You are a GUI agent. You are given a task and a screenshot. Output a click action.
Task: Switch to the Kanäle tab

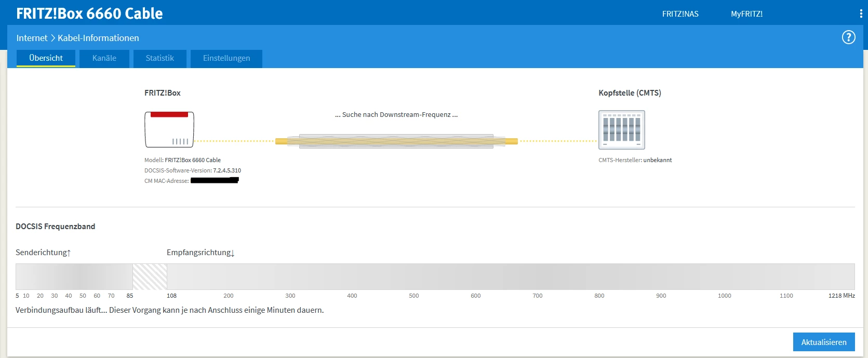(x=104, y=58)
